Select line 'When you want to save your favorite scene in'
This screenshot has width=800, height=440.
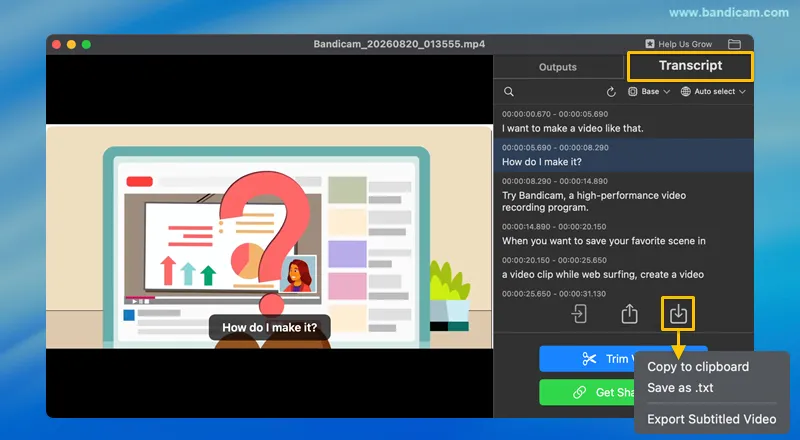click(604, 241)
